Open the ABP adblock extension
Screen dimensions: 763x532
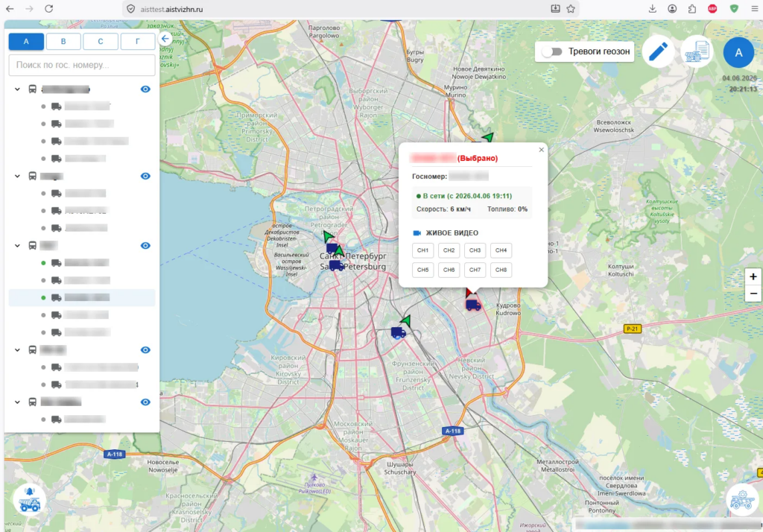712,9
